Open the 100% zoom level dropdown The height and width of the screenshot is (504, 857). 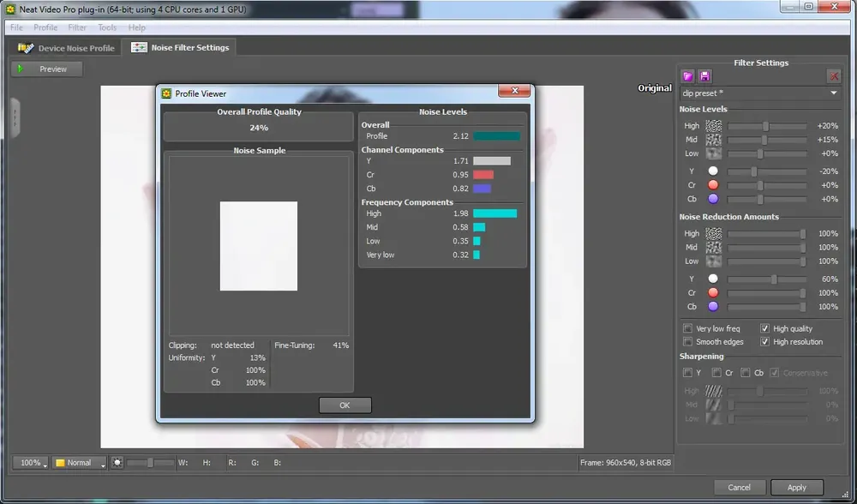31,463
